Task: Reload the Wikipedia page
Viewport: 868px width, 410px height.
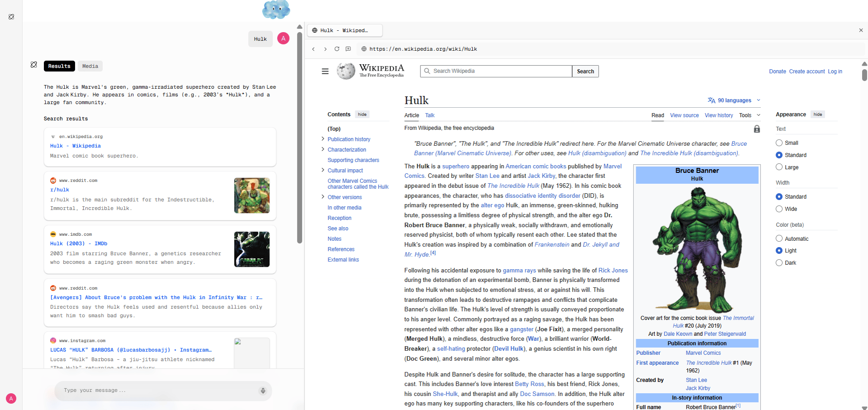Action: 337,49
